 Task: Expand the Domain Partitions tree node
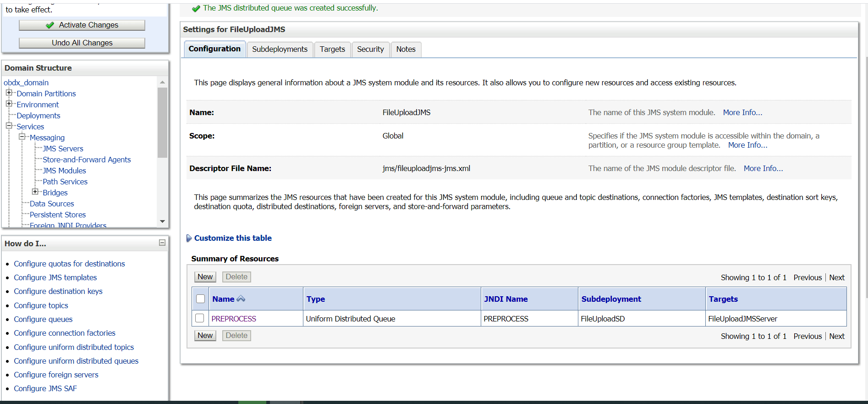(9, 93)
